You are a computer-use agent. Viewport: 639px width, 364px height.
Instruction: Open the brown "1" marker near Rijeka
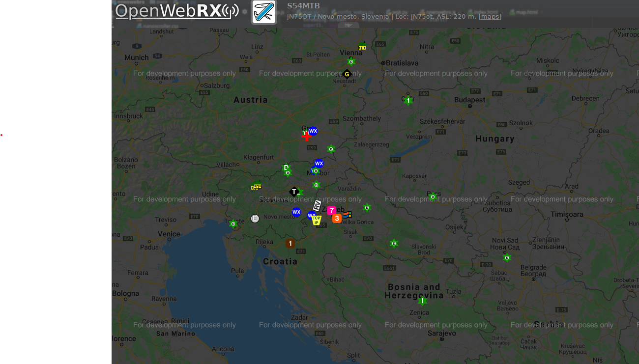(290, 243)
